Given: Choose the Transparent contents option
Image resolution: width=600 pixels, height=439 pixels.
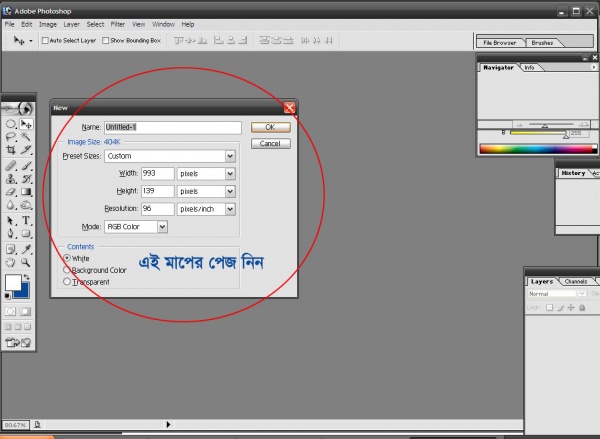Looking at the screenshot, I should click(67, 282).
